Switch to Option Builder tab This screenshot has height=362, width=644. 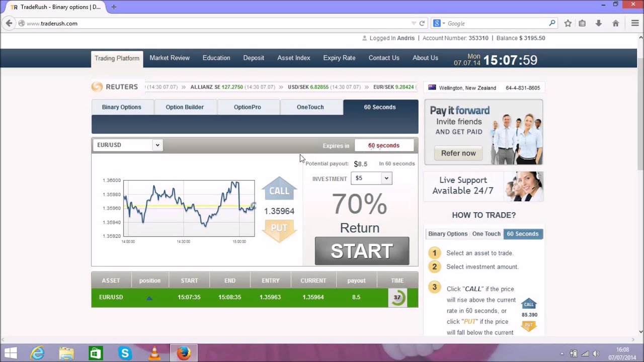coord(185,107)
